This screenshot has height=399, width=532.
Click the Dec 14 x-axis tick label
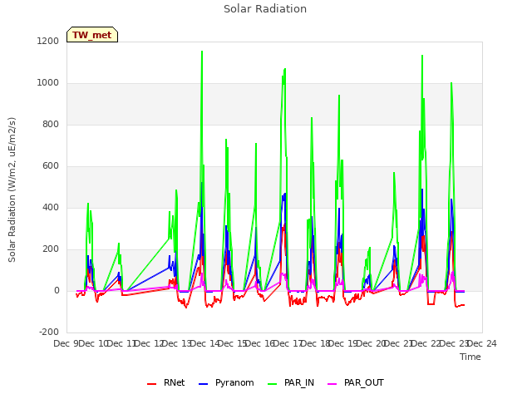[x=205, y=343]
